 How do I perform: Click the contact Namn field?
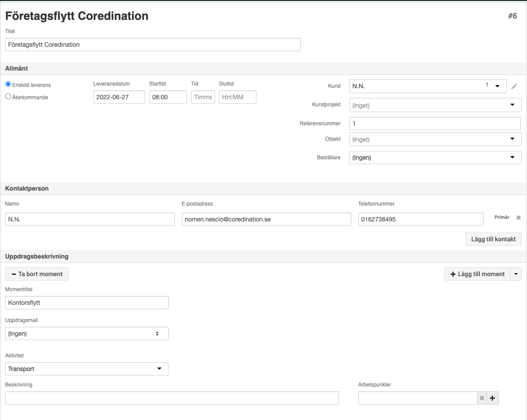coord(90,219)
